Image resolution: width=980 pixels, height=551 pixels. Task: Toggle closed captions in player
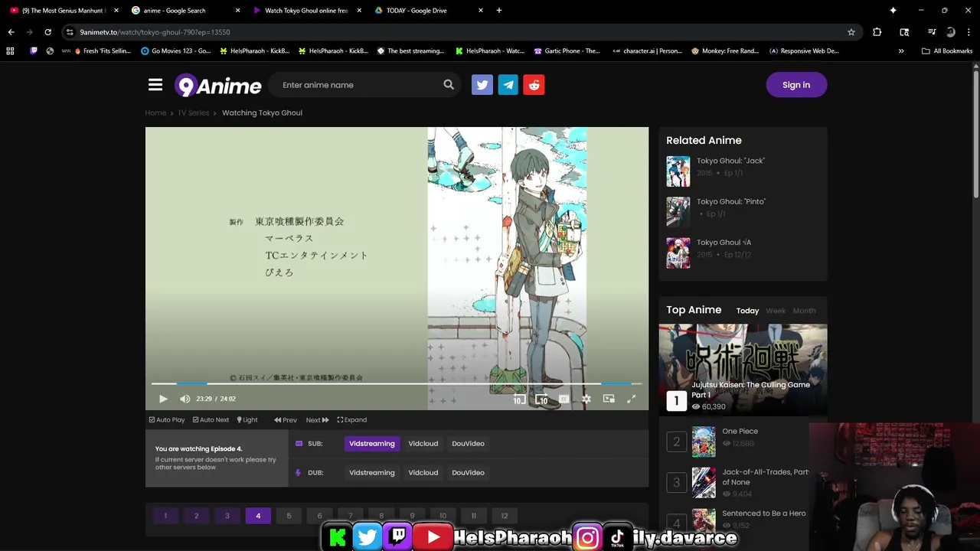click(563, 399)
